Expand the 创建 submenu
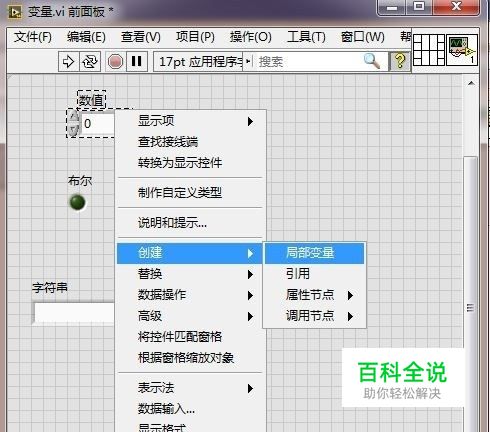 coord(190,253)
